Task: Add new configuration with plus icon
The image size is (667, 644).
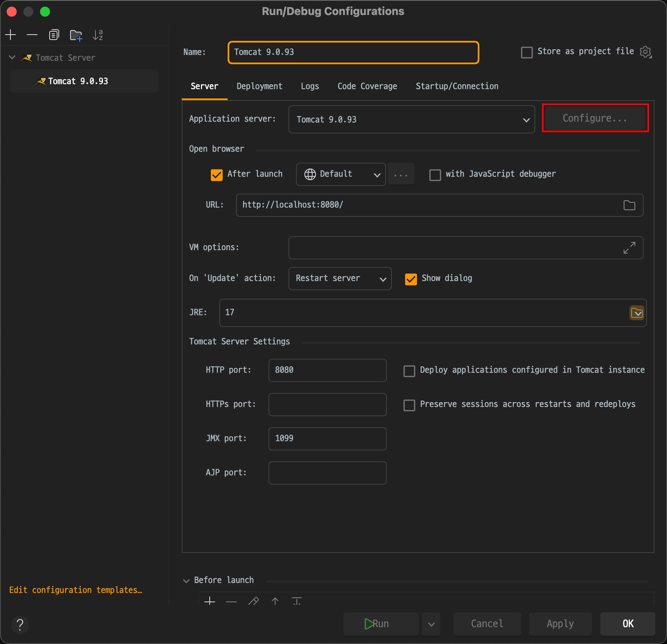Action: tap(10, 35)
